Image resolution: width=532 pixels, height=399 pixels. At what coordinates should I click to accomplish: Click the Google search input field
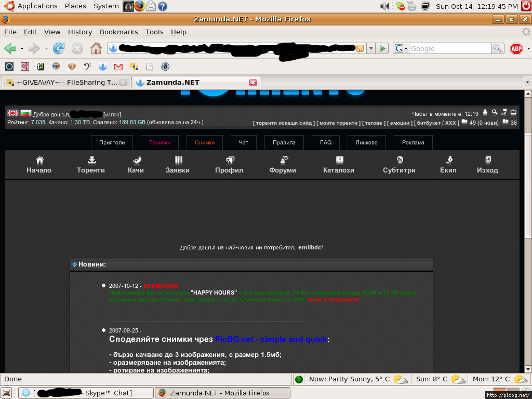point(449,48)
